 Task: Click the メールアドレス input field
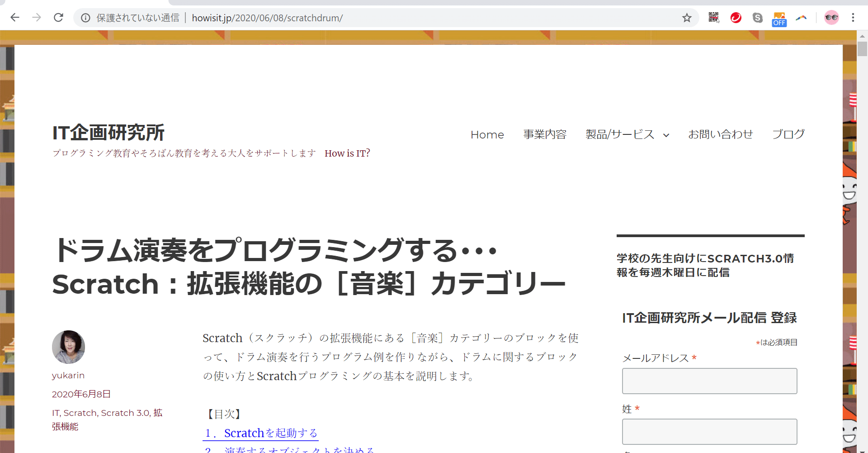point(709,381)
